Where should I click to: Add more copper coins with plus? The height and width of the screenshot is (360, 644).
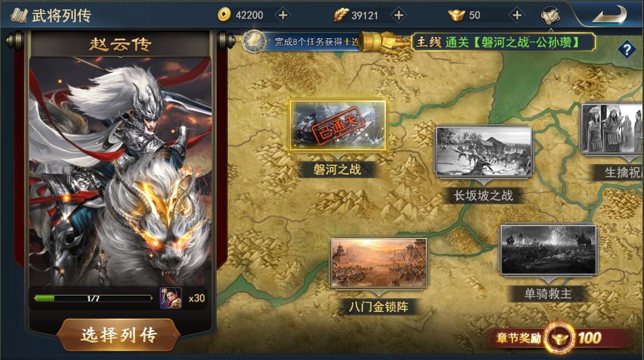point(283,15)
